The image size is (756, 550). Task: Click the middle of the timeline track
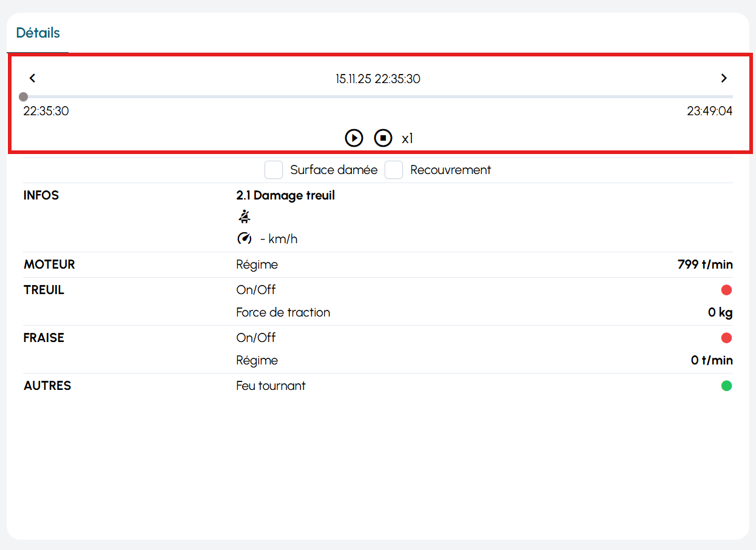(377, 96)
